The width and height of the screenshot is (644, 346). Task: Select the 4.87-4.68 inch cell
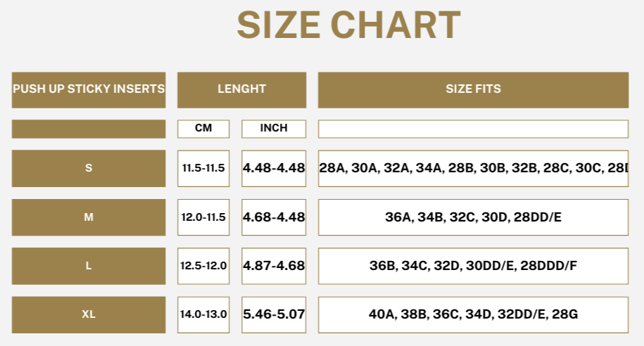tap(274, 266)
